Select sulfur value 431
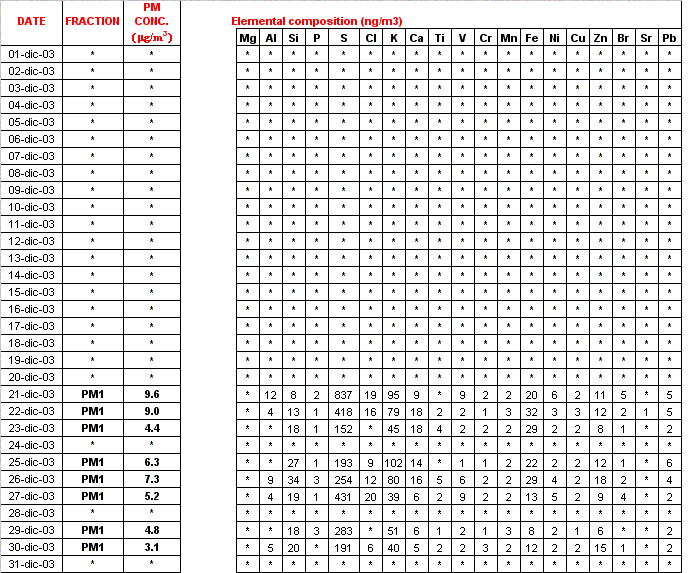690x573 pixels. (x=343, y=497)
